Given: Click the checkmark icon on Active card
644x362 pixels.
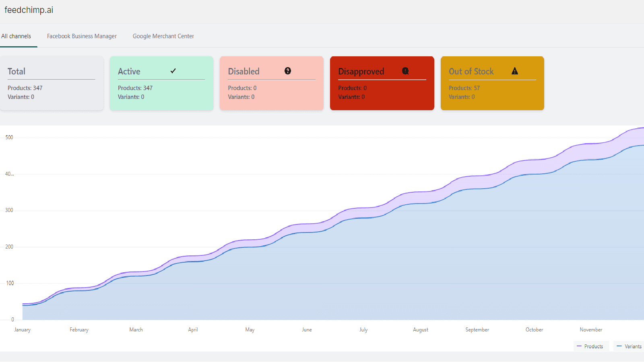Looking at the screenshot, I should 173,71.
